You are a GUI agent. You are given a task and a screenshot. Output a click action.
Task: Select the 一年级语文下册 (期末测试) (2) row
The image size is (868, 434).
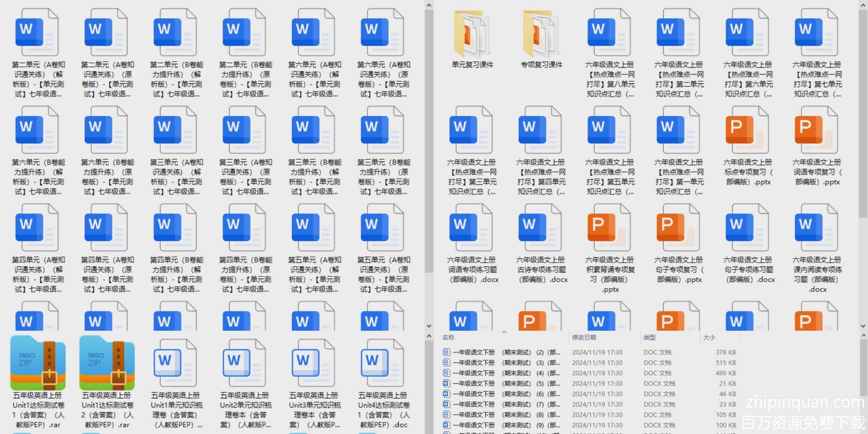503,352
